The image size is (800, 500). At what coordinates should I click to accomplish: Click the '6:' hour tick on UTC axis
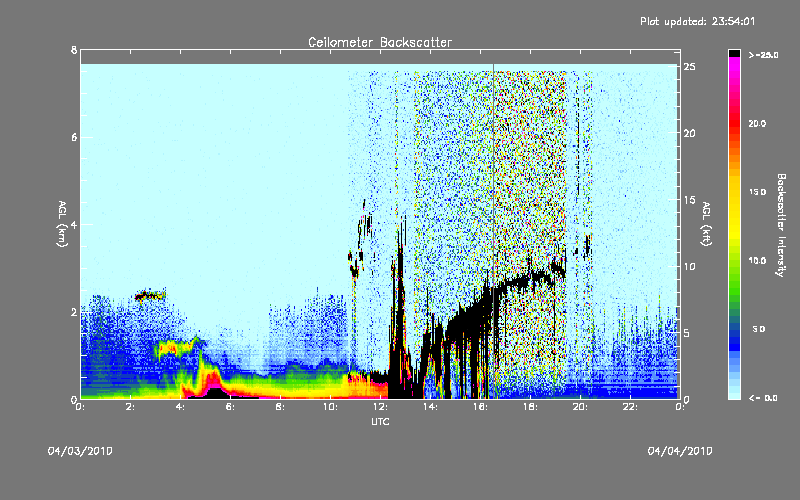tap(230, 407)
